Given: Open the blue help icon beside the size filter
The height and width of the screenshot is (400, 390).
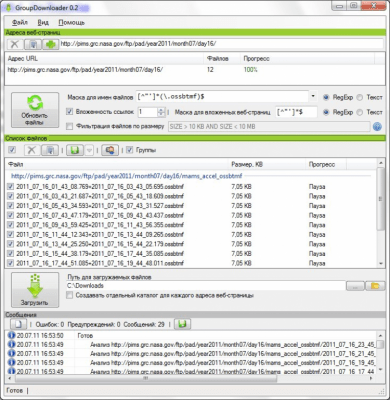Looking at the screenshot, I should [377, 127].
